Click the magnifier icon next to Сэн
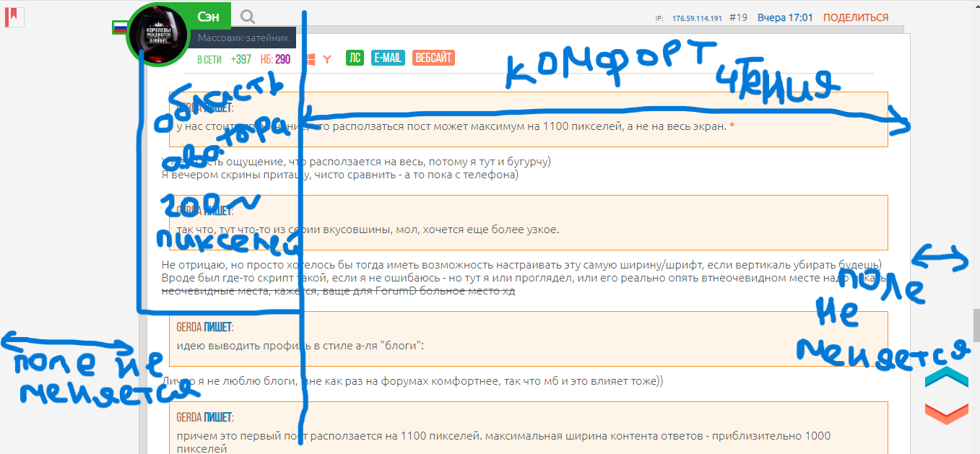980x454 pixels. 248,17
